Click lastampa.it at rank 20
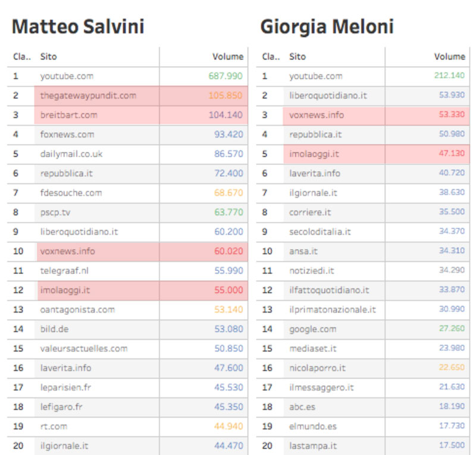Image resolution: width=476 pixels, height=455 pixels. pos(313,445)
